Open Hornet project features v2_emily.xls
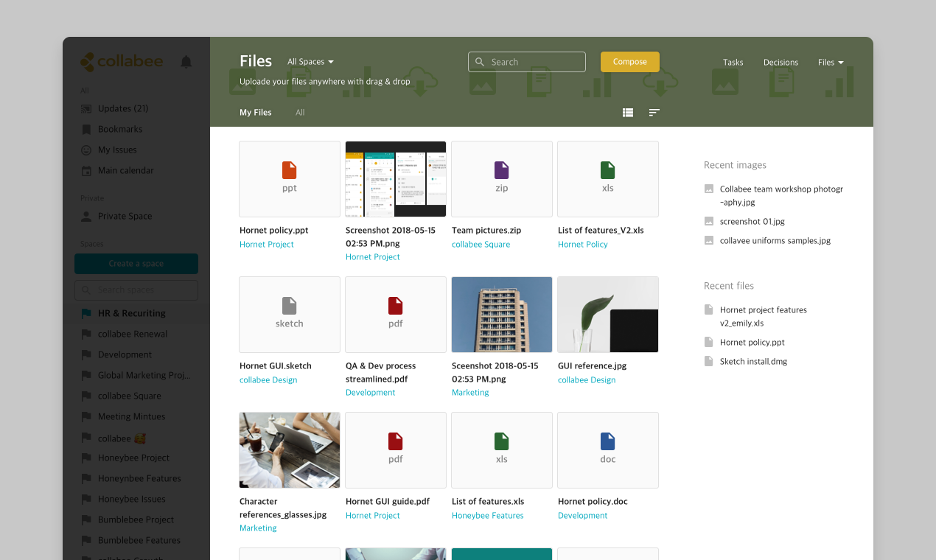Viewport: 936px width, 560px height. click(x=764, y=317)
